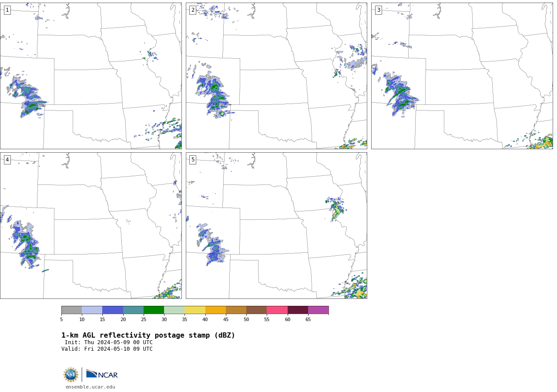Click the panel number 3 label
This screenshot has height=392, width=557.
click(x=378, y=10)
